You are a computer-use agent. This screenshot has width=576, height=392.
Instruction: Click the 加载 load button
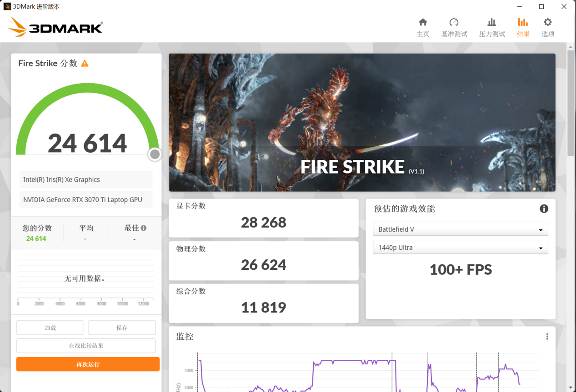(x=50, y=327)
